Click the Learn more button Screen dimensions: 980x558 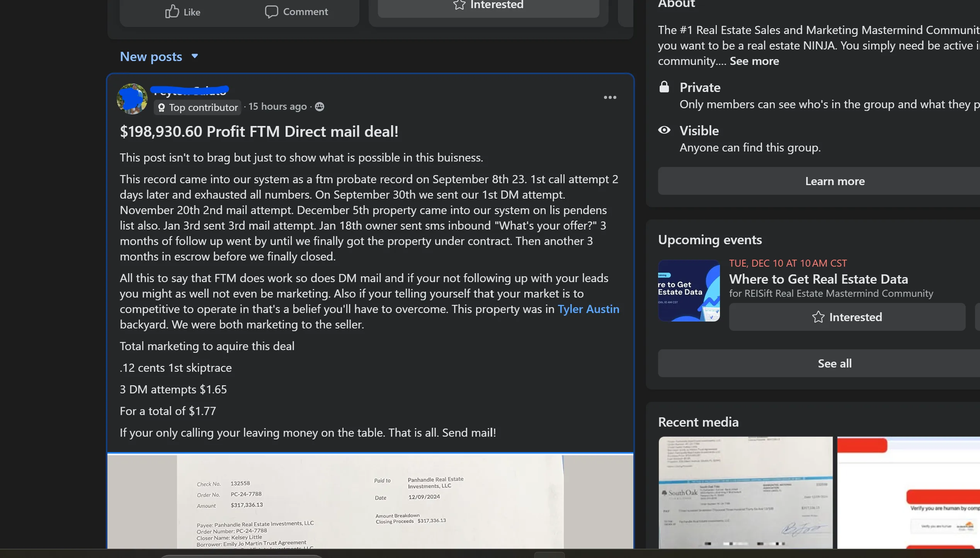[835, 181]
